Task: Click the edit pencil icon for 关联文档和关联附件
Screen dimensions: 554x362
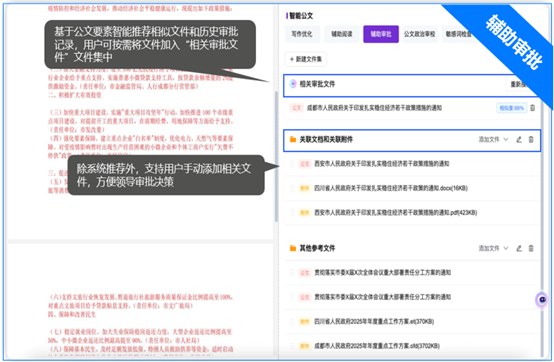Action: coord(519,140)
